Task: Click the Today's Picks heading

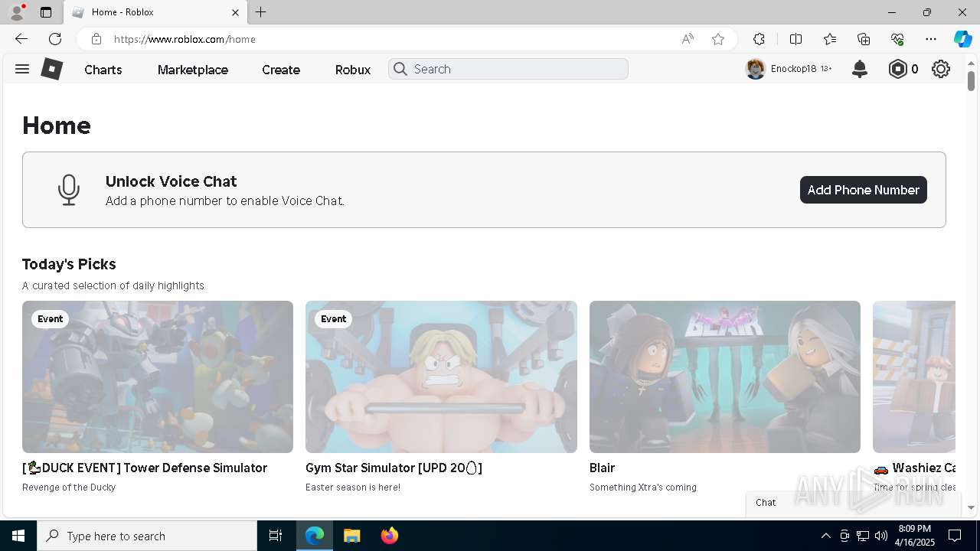Action: coord(69,264)
